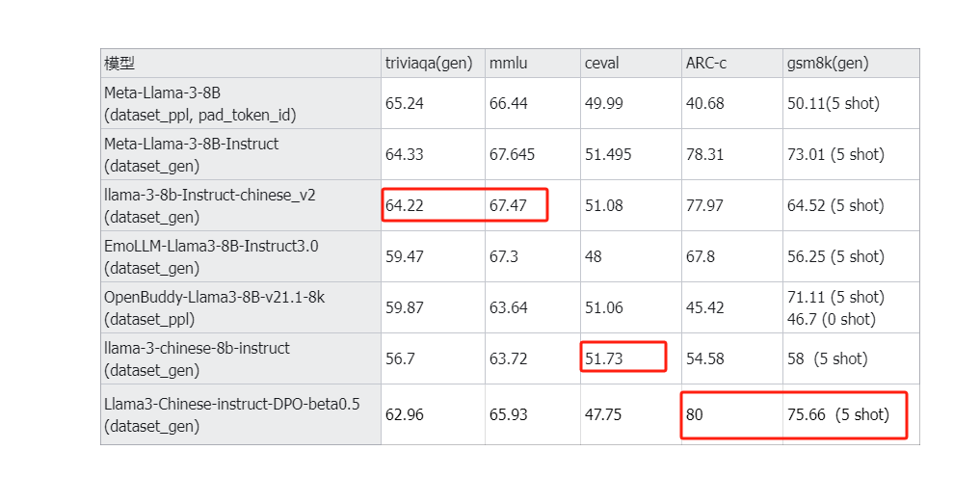Image resolution: width=980 pixels, height=477 pixels.
Task: Select the 78.31 ARC-c score cell
Action: pyautogui.click(x=732, y=154)
